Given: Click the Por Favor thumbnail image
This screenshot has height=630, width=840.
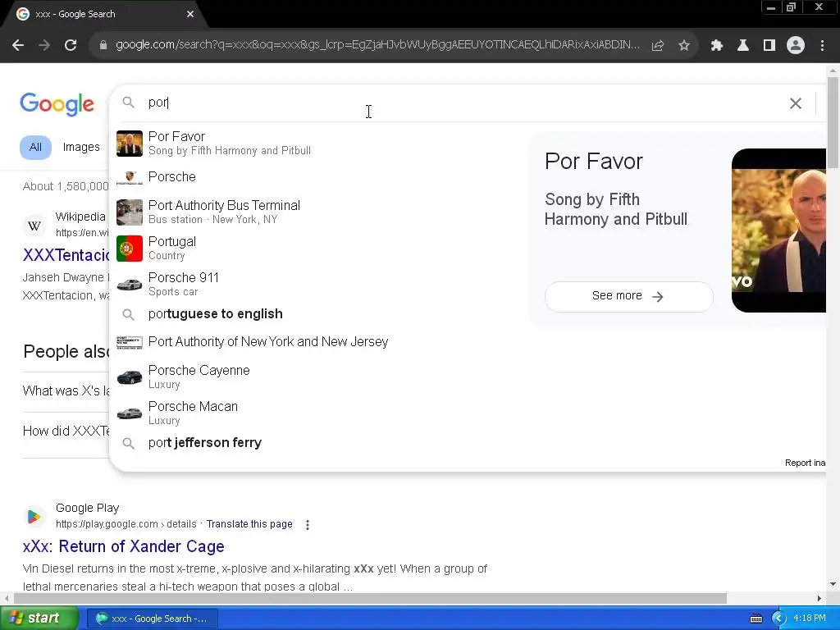Looking at the screenshot, I should (130, 143).
